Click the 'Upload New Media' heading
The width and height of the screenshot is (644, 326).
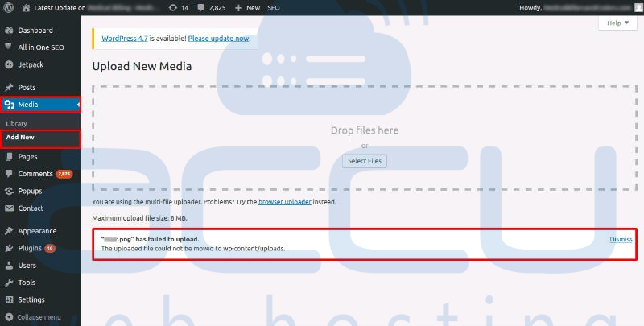point(142,67)
